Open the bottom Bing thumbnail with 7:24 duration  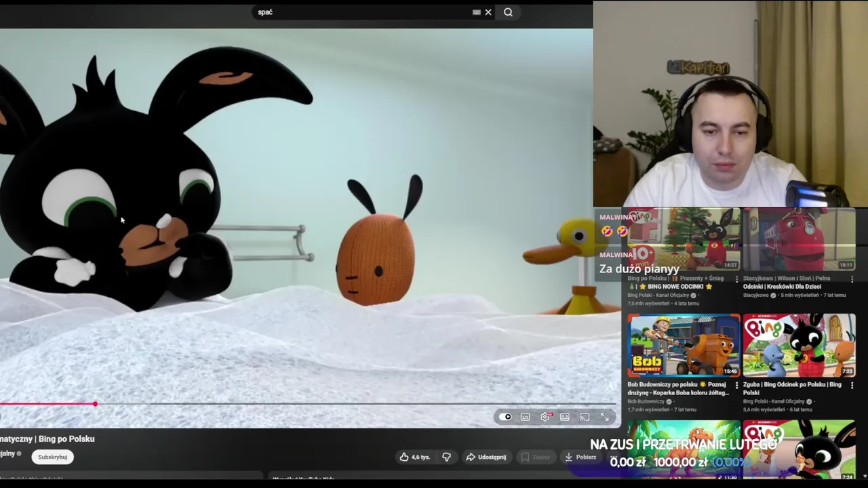pos(800,451)
